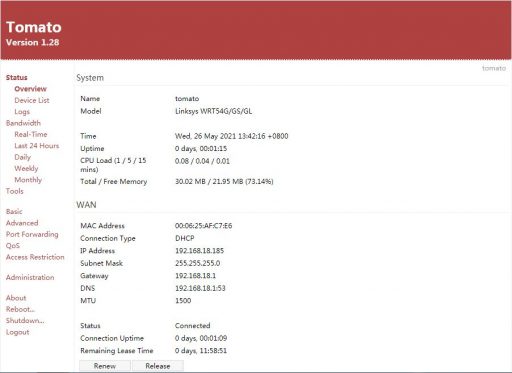The width and height of the screenshot is (512, 373).
Task: Click the memory value 30.02 MB / 21.95 MB
Action: click(224, 182)
